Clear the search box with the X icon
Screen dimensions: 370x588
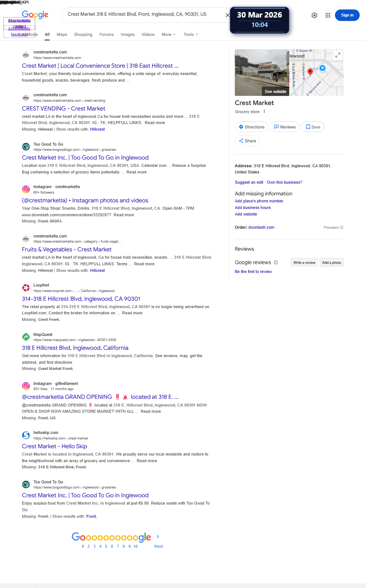227,15
